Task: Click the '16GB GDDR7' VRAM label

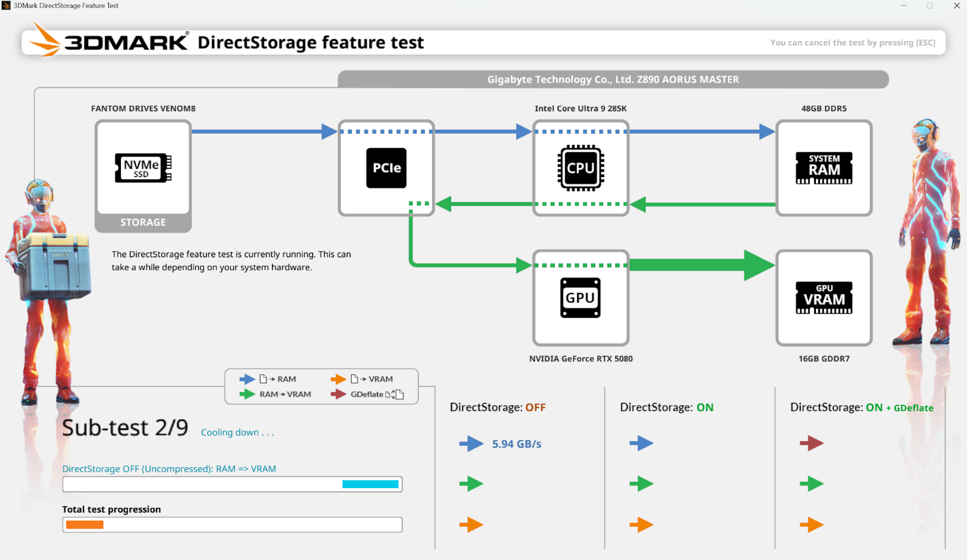Action: (x=824, y=359)
